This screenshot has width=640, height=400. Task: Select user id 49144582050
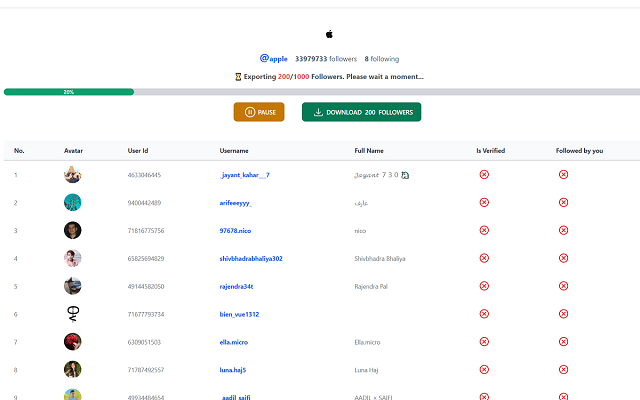146,287
